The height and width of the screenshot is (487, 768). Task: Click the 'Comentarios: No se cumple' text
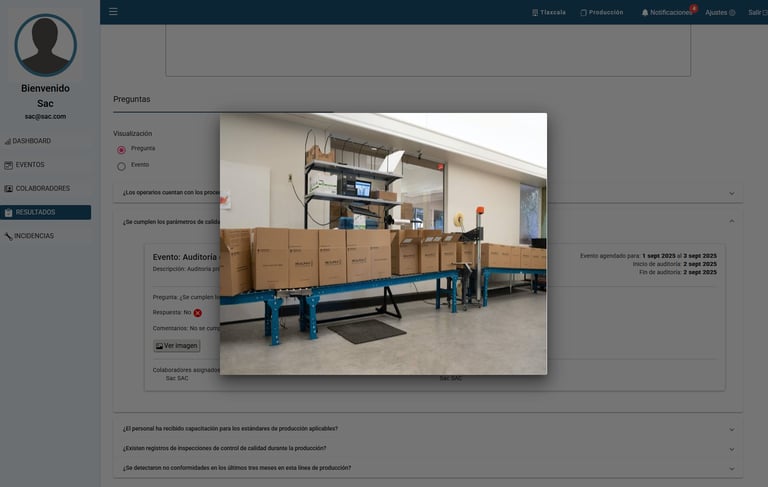tap(186, 328)
